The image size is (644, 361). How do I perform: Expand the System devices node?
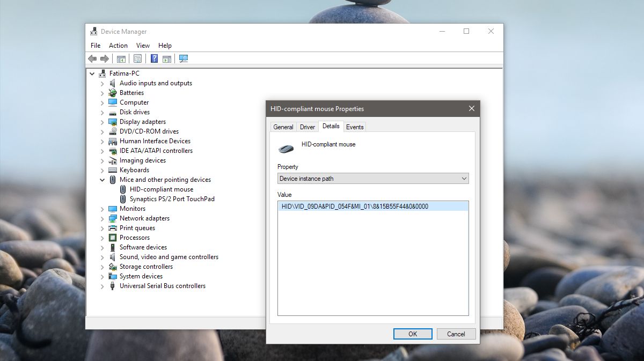pos(103,276)
